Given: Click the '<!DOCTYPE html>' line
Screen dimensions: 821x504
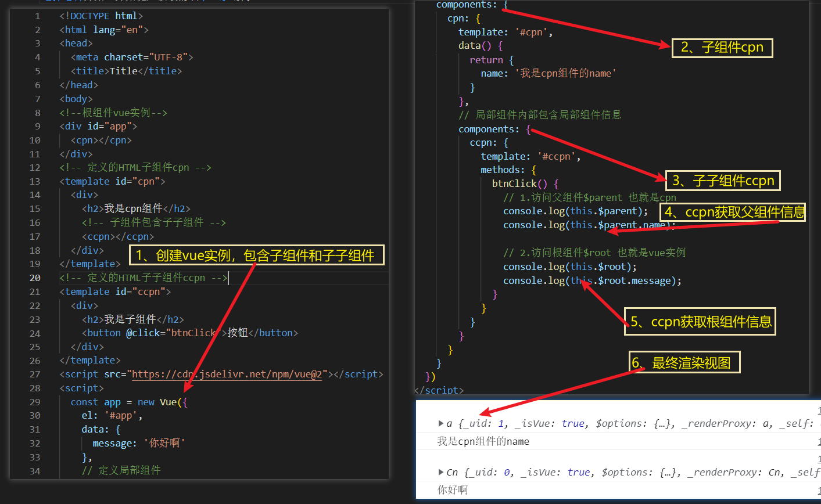Looking at the screenshot, I should 101,16.
